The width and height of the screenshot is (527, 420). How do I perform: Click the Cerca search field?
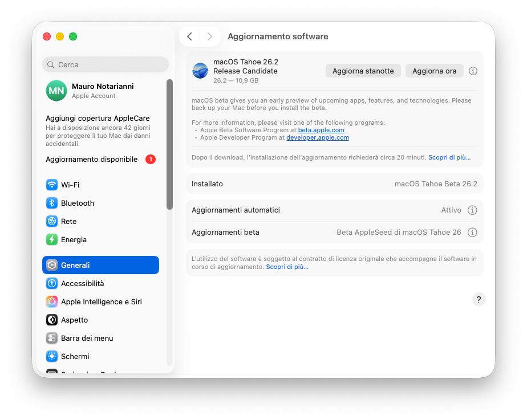click(105, 64)
